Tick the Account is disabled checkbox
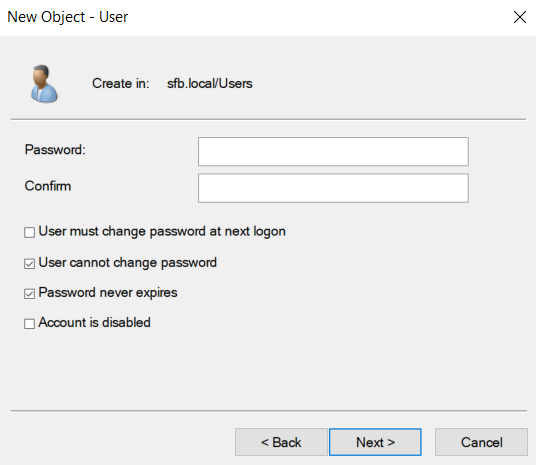The height and width of the screenshot is (465, 536). tap(29, 323)
